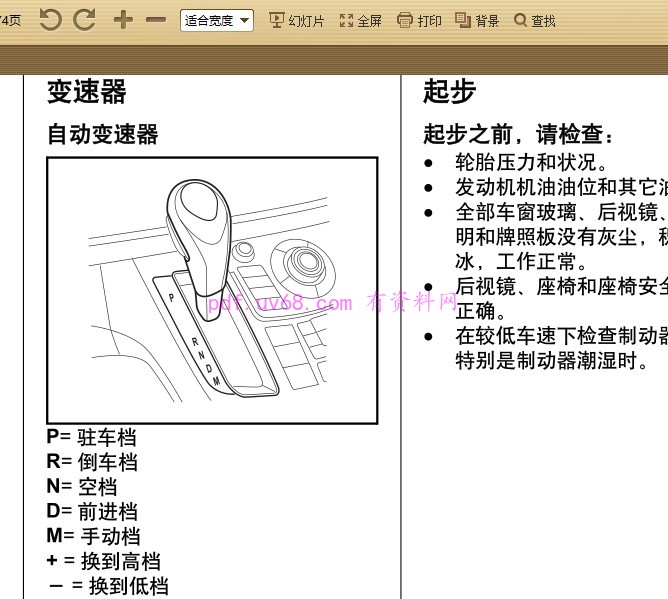Viewport: 668px width, 599px height.
Task: Click the page count indicator text
Action: click(10, 20)
